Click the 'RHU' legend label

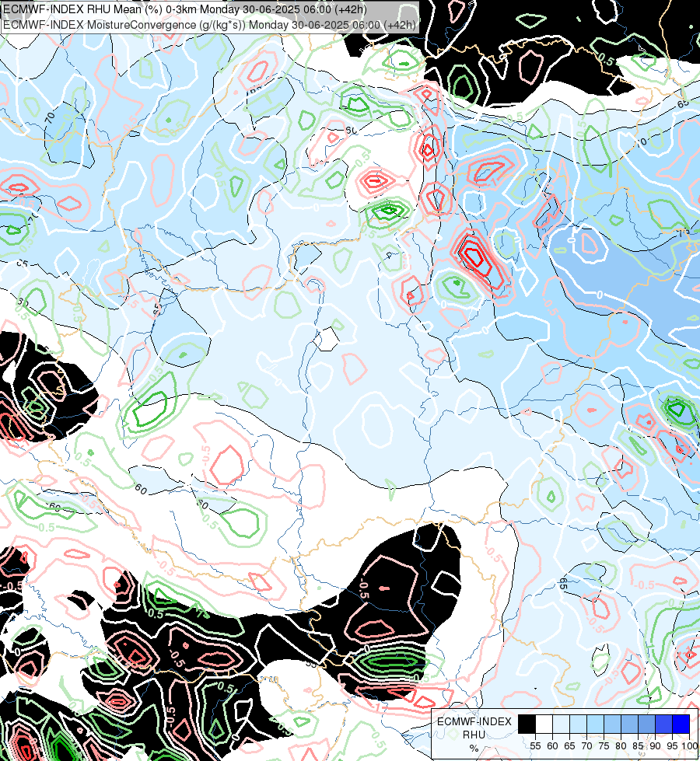tap(474, 735)
